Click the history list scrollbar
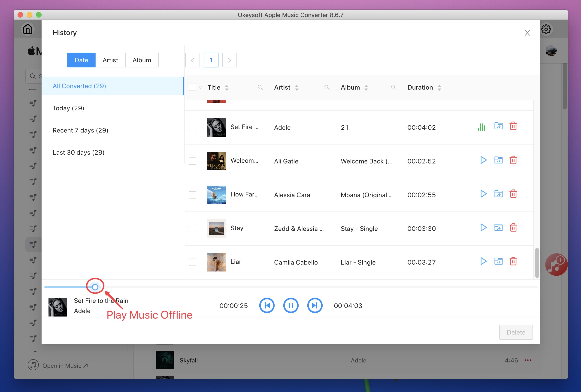The height and width of the screenshot is (392, 581). 537,263
